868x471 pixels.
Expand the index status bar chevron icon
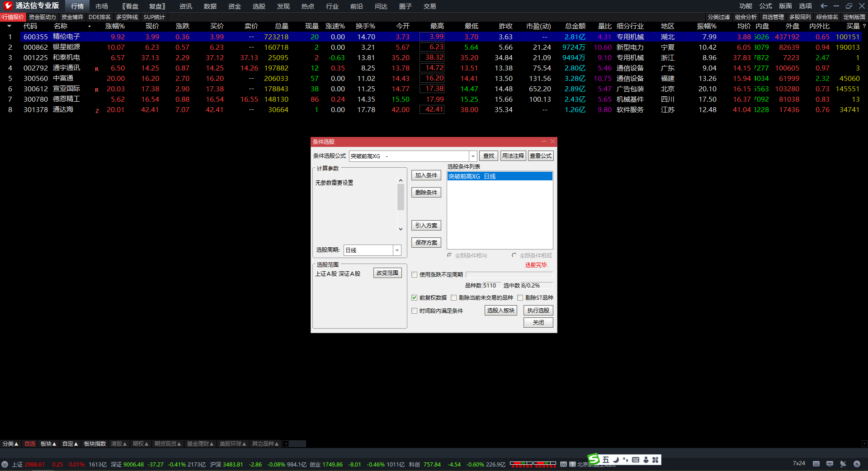[x=5, y=464]
